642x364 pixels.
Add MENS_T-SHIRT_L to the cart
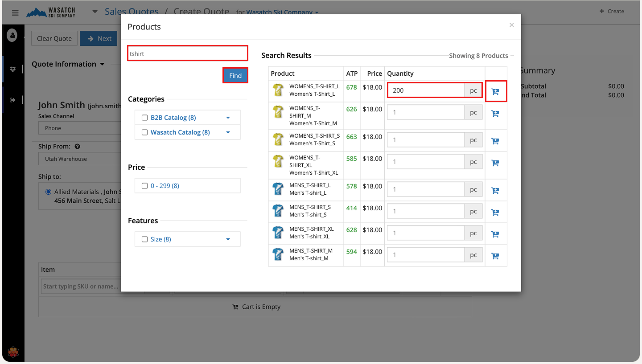[495, 191]
